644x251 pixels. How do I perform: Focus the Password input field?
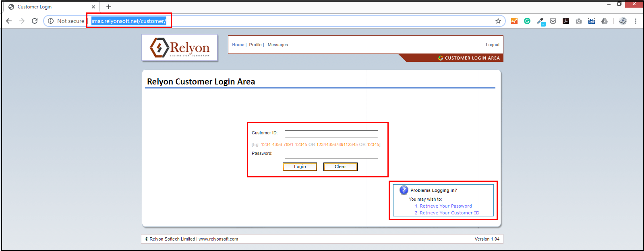(x=331, y=154)
